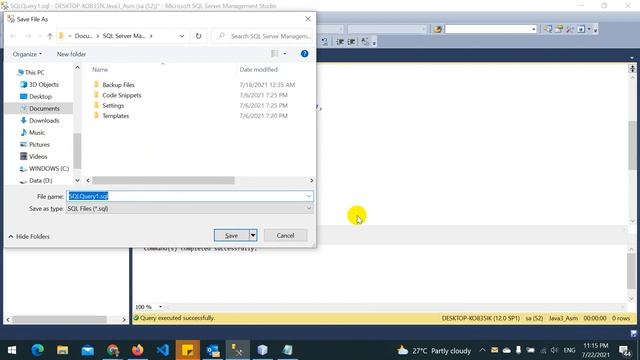Screen dimensions: 640x360
Task: Click the change view icon
Action: [275, 54]
